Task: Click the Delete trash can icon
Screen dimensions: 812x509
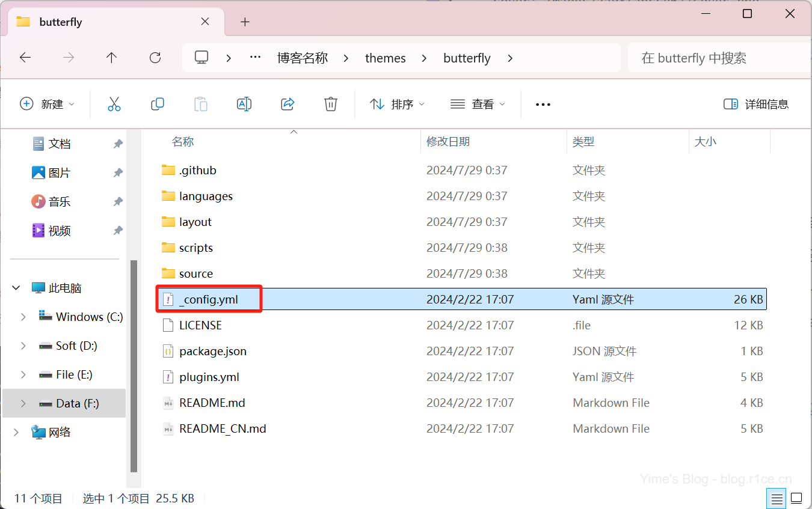Action: click(x=330, y=104)
